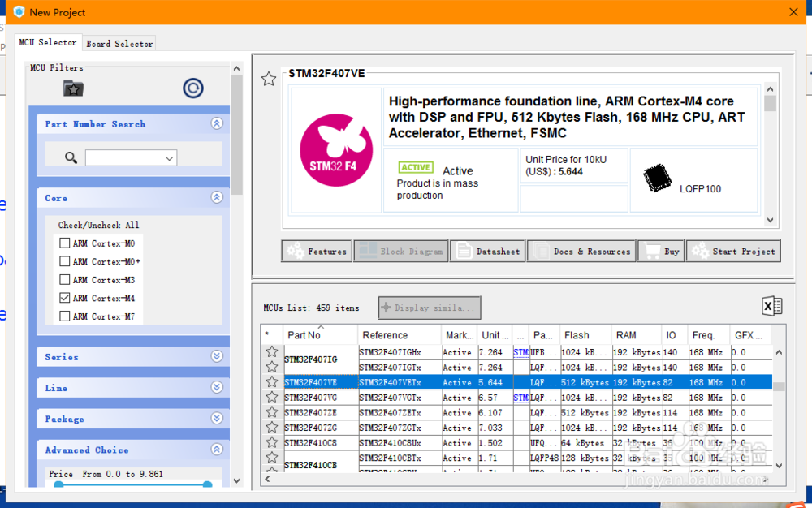The height and width of the screenshot is (508, 812).
Task: Toggle ARM Cortex-M0+ checkbox
Action: 65,261
